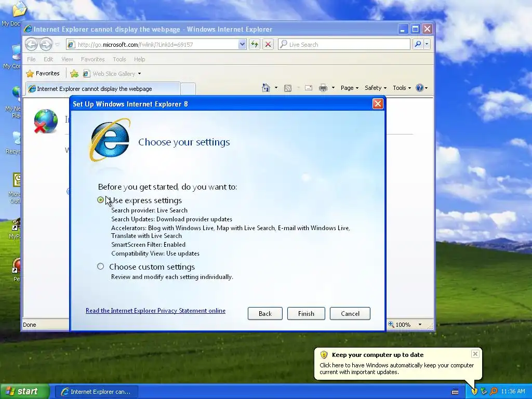Click the Stop loading red X button
Screen dimensions: 532x399
click(268, 44)
